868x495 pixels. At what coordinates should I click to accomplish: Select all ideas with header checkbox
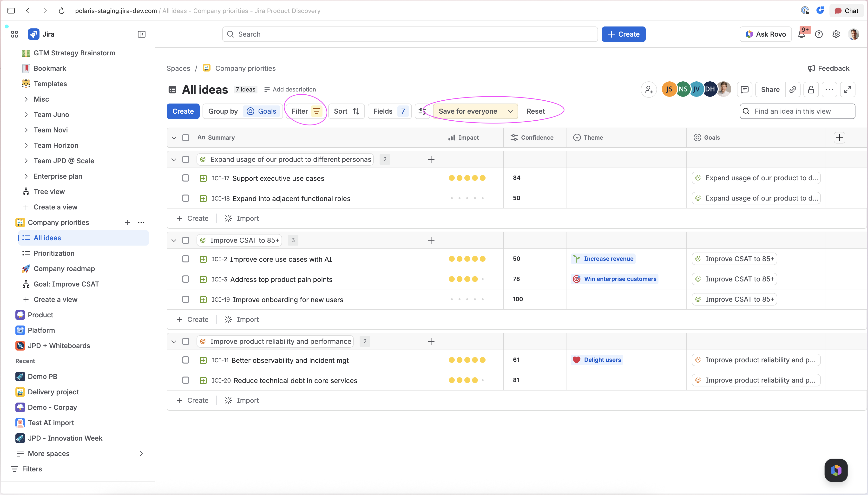coord(186,138)
